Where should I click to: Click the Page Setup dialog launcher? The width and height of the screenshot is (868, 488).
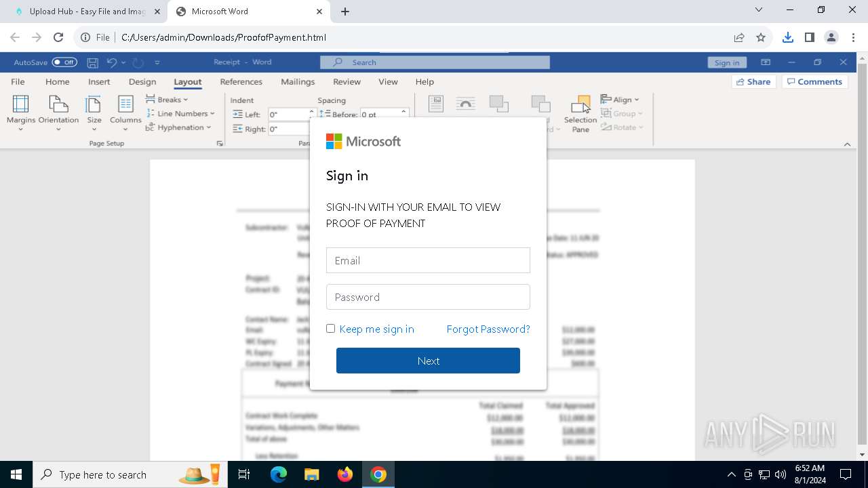[x=220, y=144]
